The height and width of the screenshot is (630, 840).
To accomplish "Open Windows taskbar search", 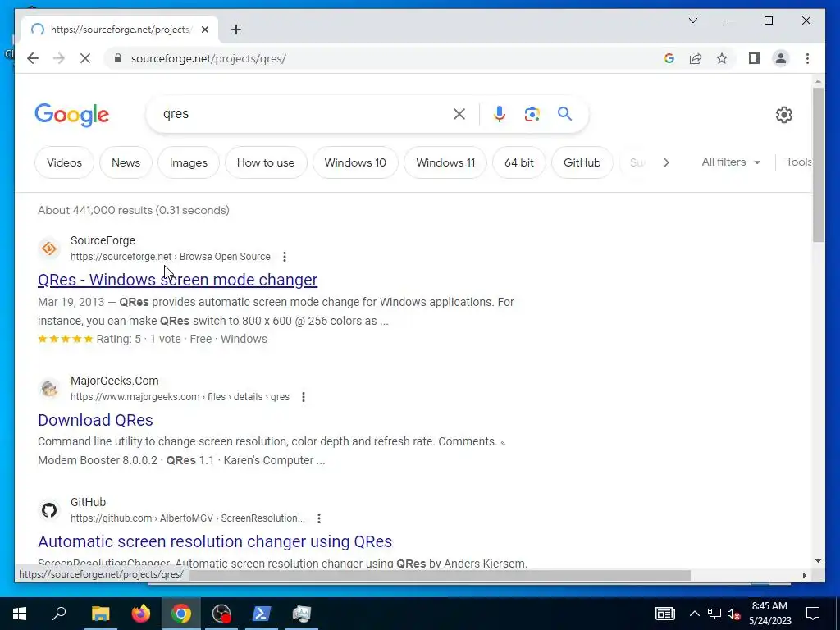I will click(x=59, y=614).
